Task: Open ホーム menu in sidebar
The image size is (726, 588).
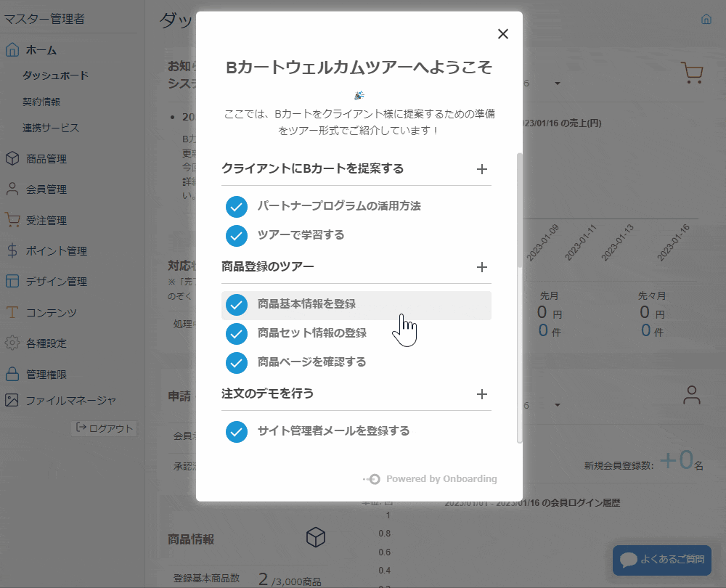Action: pyautogui.click(x=41, y=50)
